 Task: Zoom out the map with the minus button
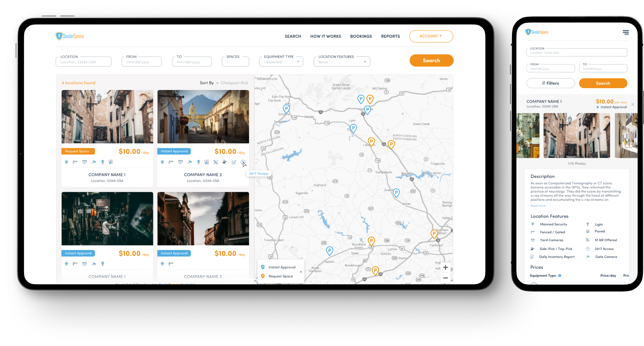click(445, 278)
